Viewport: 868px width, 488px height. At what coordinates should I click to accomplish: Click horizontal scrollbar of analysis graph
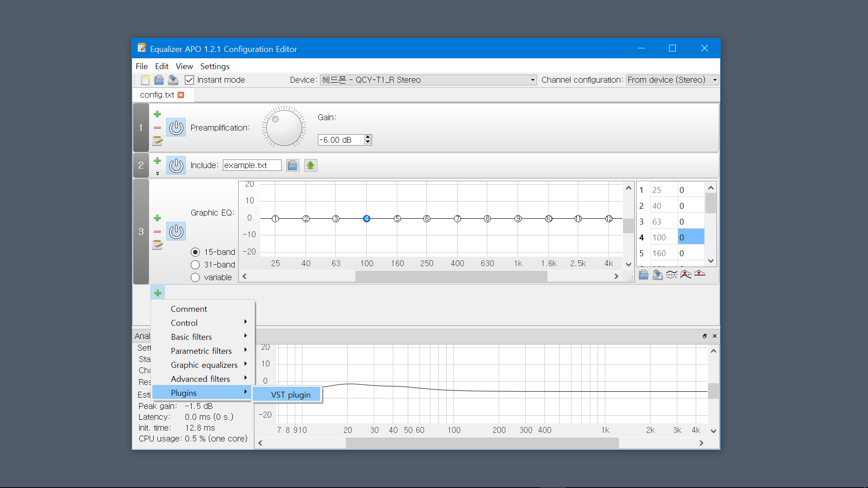point(482,443)
